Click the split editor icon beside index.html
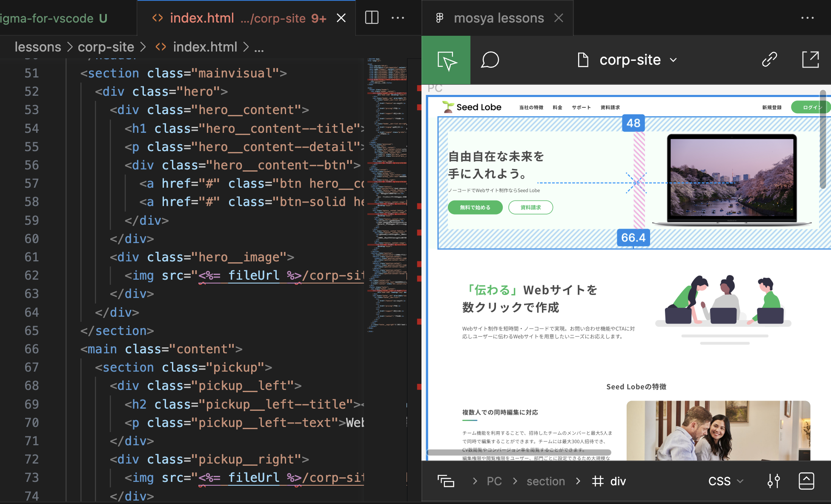 pos(371,17)
